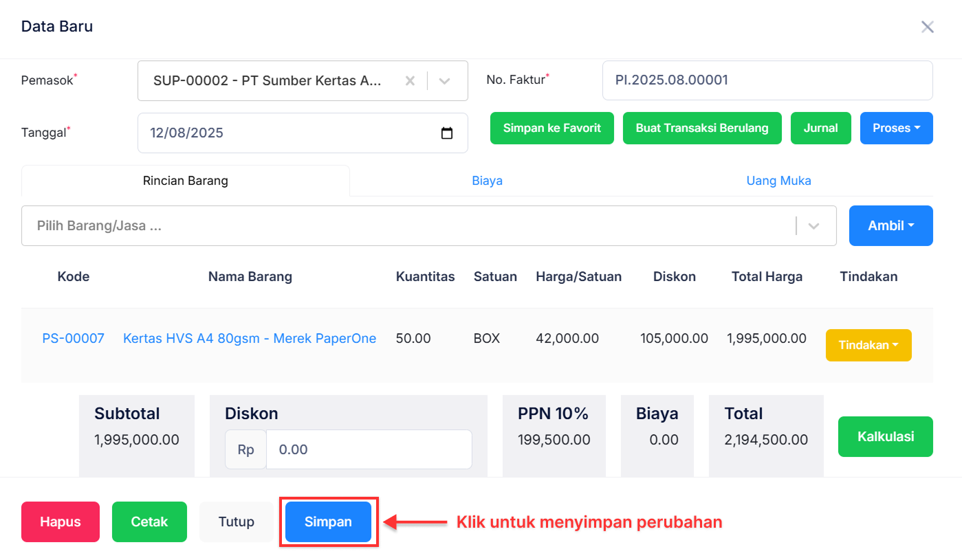
Task: Expand the Pemasok supplier dropdown
Action: click(444, 80)
